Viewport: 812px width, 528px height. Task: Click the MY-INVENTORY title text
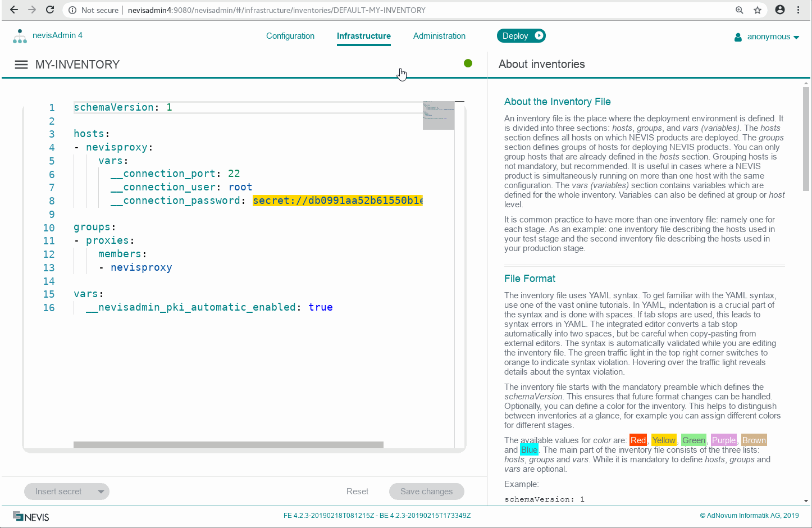[x=77, y=65]
